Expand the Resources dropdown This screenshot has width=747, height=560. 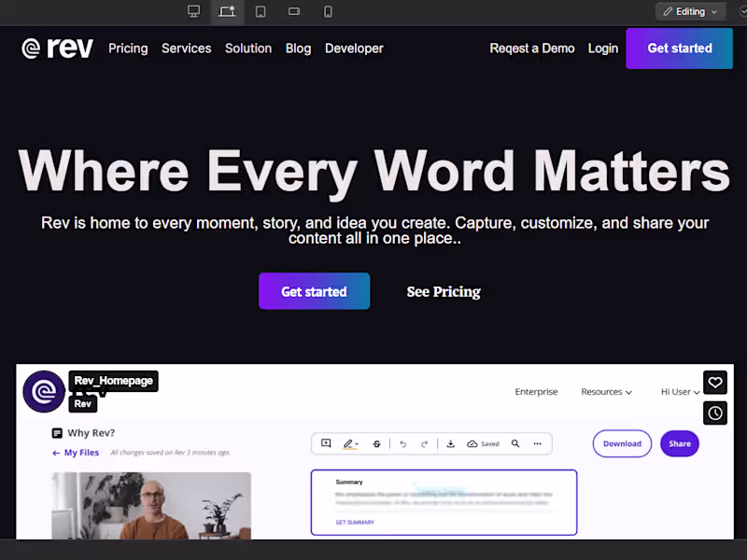tap(606, 391)
